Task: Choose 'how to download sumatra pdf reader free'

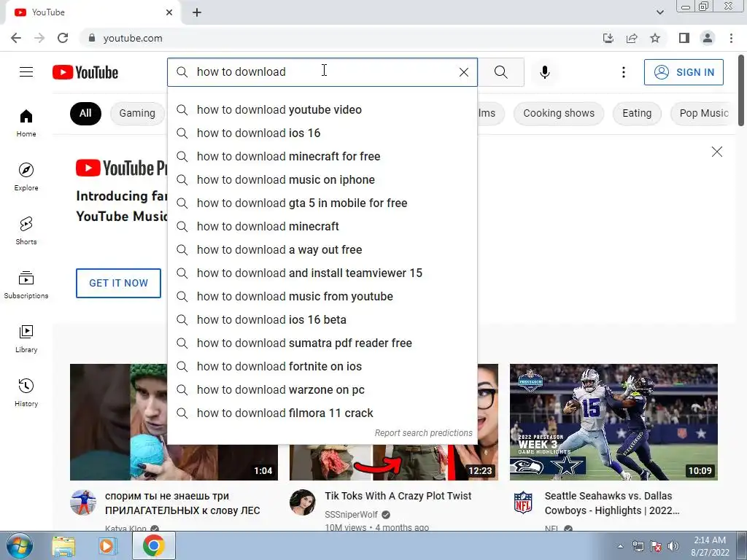Action: 322,343
